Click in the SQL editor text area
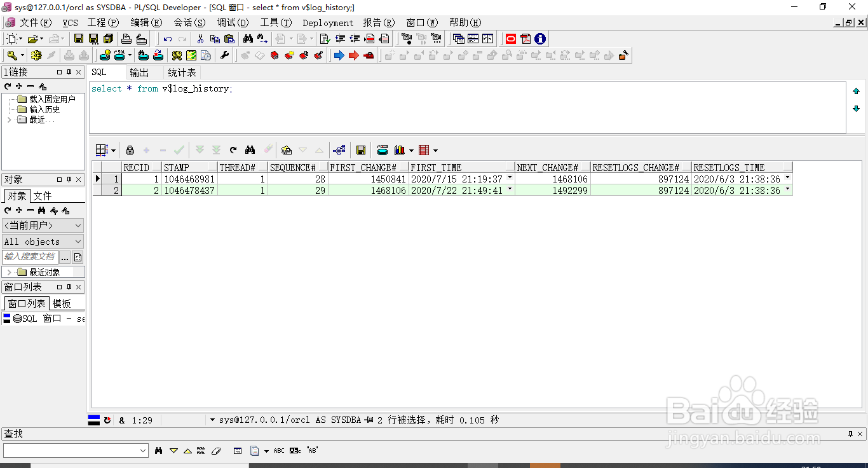Viewport: 868px width, 468px height. [x=467, y=107]
